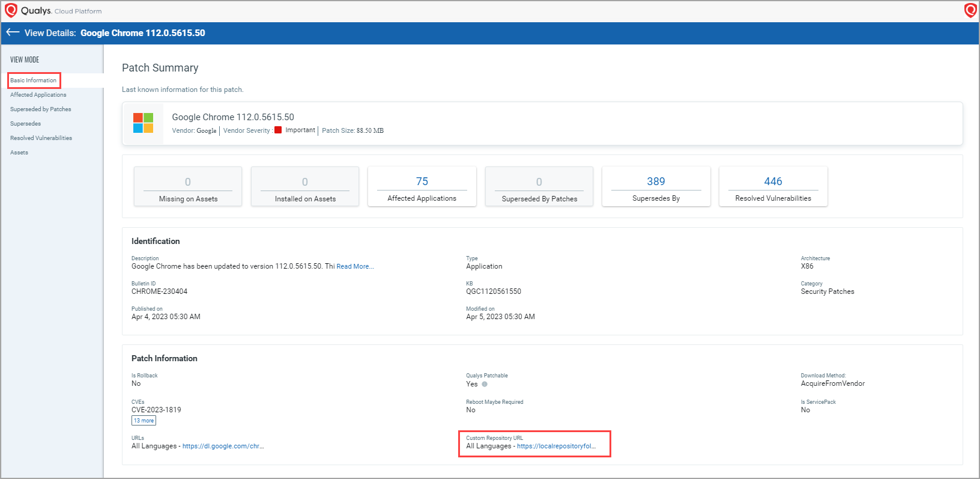Click the Patch Summary heading
Viewport: 980px width, 479px height.
click(160, 68)
